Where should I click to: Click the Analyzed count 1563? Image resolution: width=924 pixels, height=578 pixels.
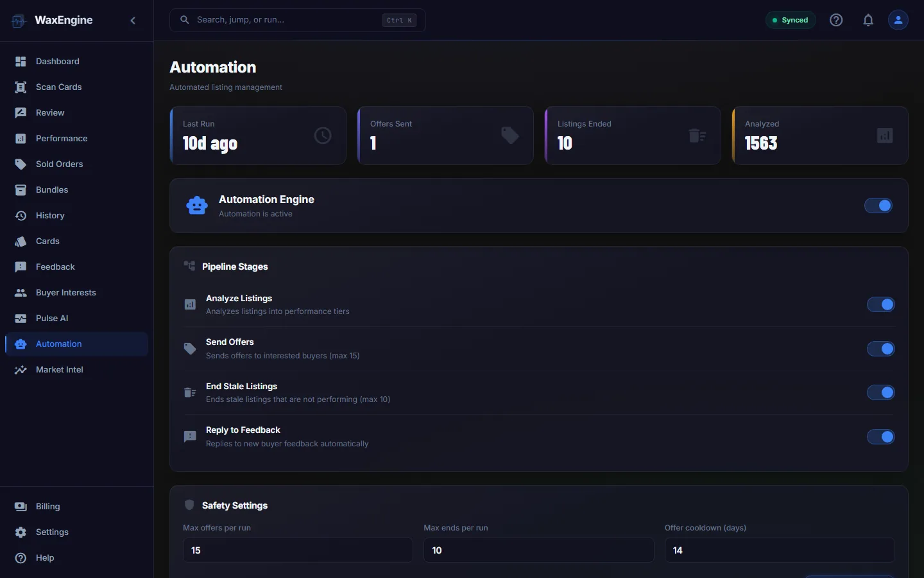(761, 143)
